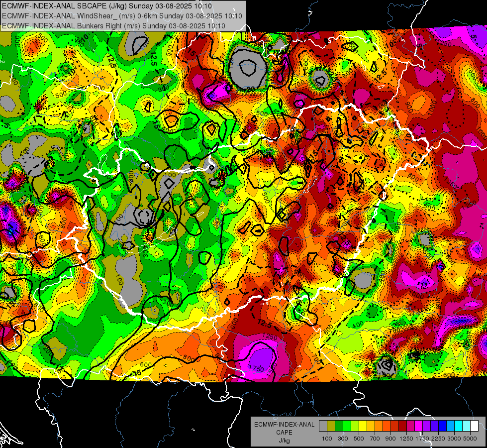Screen dimensions: 487x448
Task: Click the J/kg unit label in the legend
Action: click(x=284, y=440)
